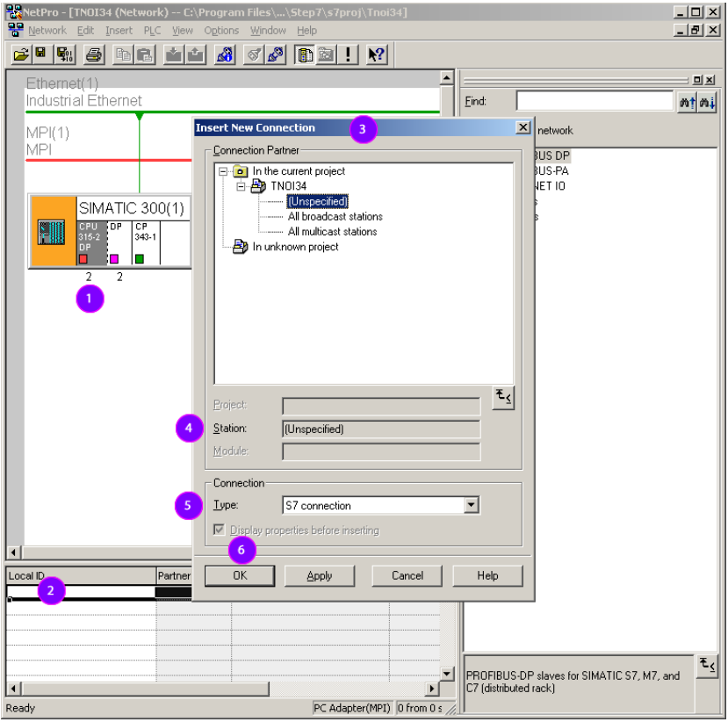Click the Upload from PLC toolbar icon
Screen dimensions: 728x722
coord(196,54)
